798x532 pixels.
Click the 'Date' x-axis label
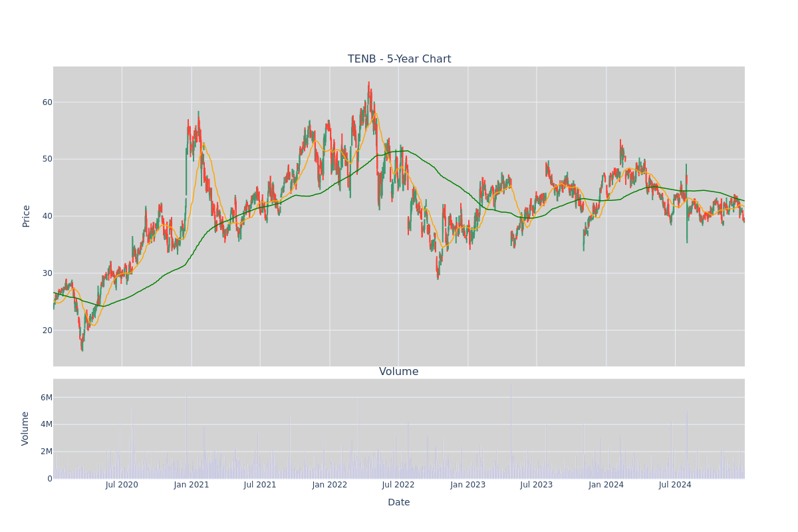coord(399,503)
